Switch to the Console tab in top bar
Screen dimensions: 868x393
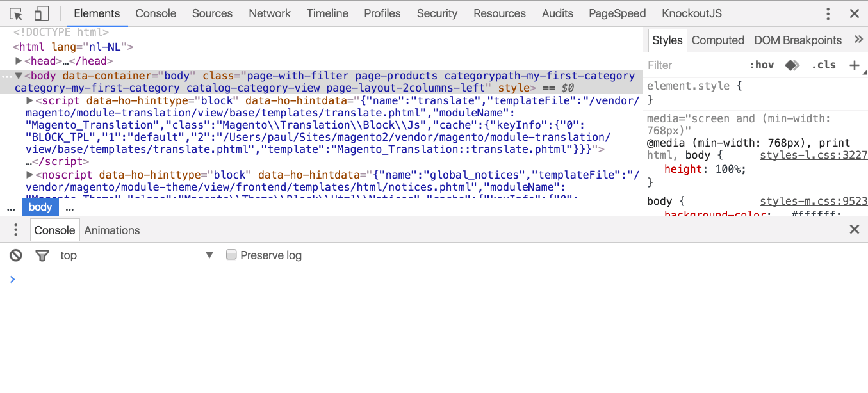[x=156, y=13]
